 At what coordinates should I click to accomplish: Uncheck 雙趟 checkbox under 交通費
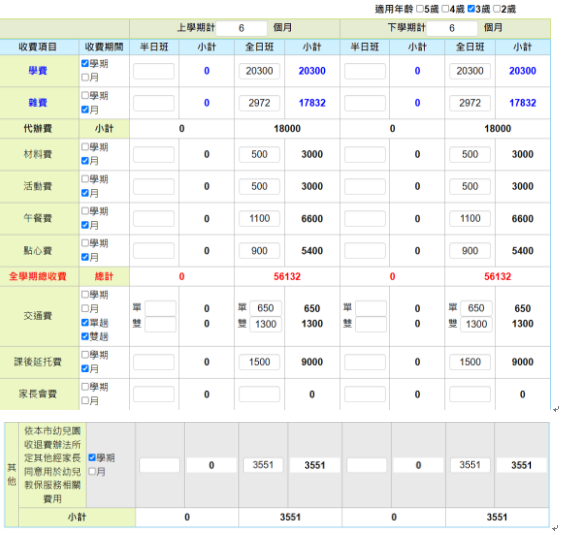click(x=85, y=336)
